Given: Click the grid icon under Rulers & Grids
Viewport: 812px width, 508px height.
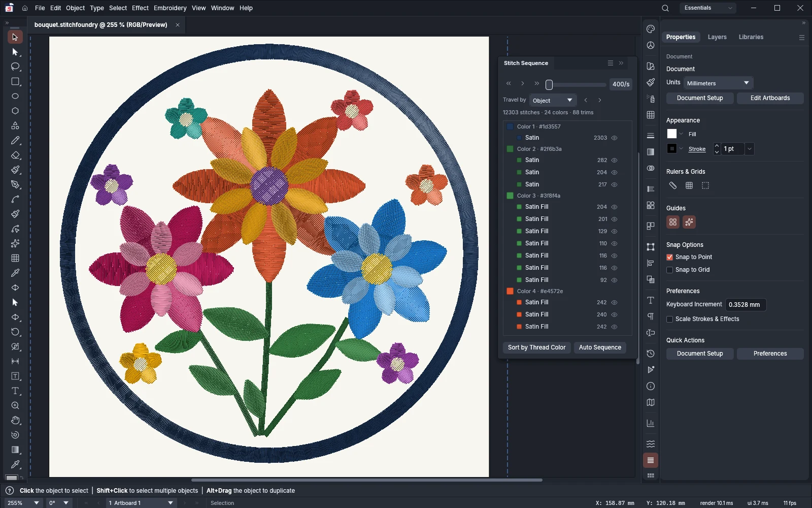Looking at the screenshot, I should [x=689, y=186].
